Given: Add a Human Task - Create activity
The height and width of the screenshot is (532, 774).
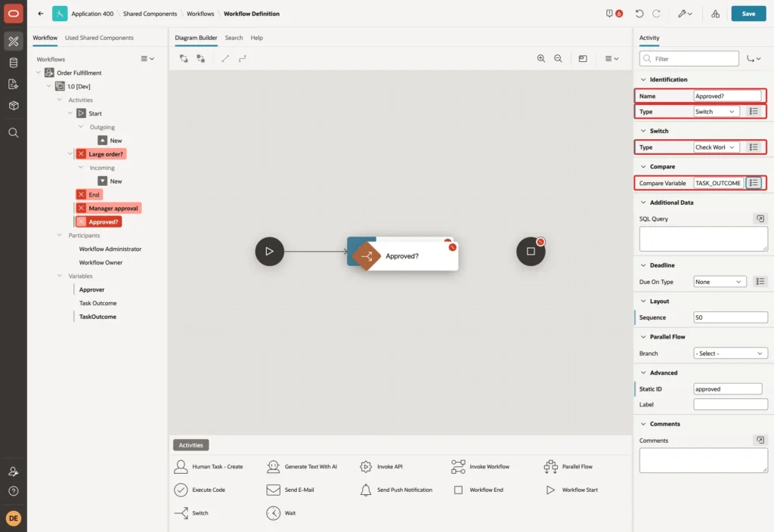Looking at the screenshot, I should [x=209, y=466].
